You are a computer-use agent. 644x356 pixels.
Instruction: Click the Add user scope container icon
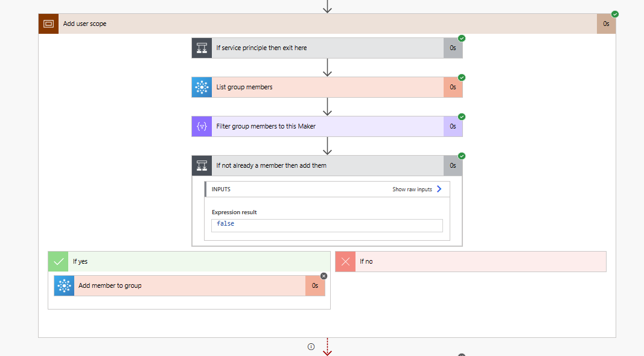pyautogui.click(x=48, y=24)
